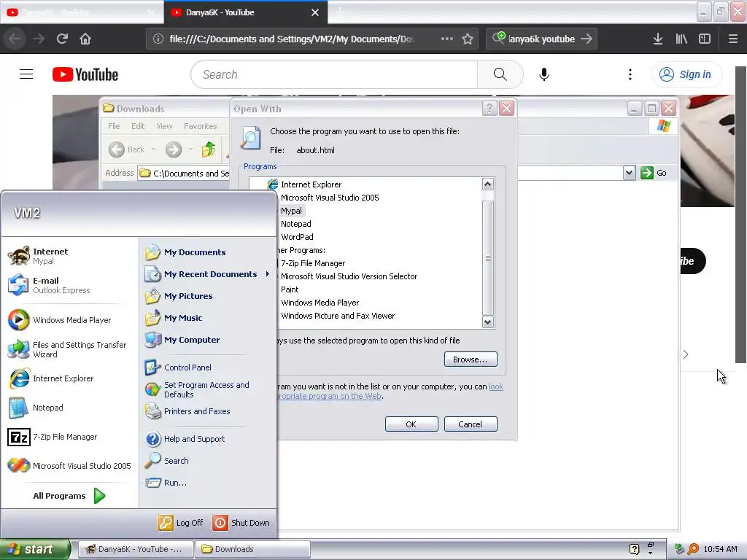
Task: Open the View menu in the Downloads window
Action: pyautogui.click(x=164, y=126)
